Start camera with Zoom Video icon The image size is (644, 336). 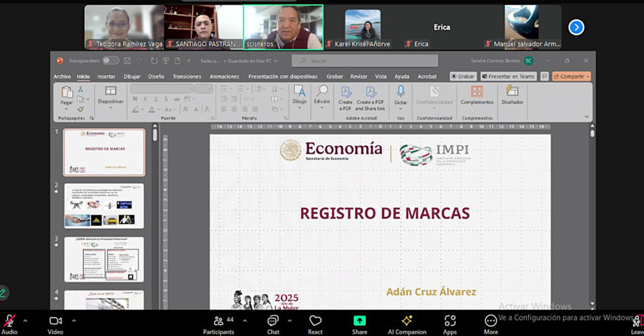click(55, 321)
